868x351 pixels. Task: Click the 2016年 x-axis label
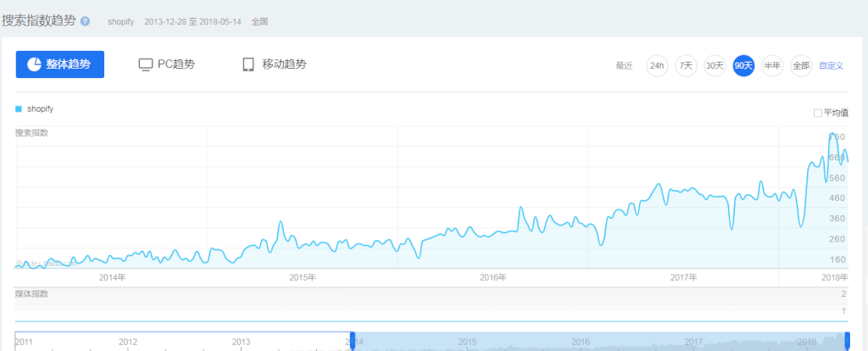(493, 277)
